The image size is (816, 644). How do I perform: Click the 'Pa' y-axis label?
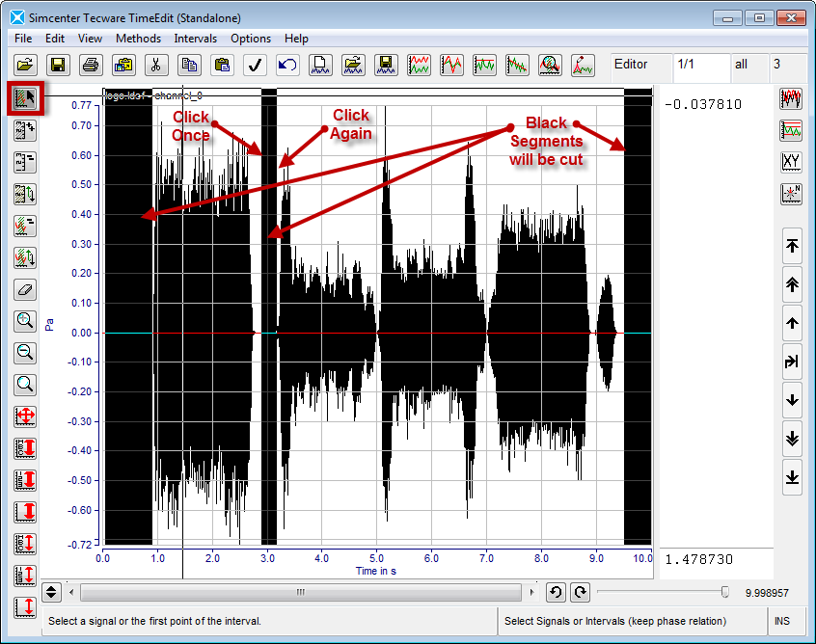click(49, 325)
